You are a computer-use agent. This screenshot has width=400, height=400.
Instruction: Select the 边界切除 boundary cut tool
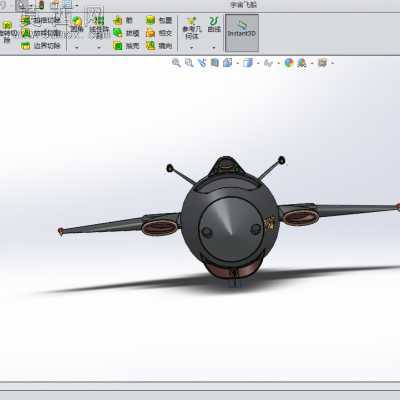tap(41, 46)
